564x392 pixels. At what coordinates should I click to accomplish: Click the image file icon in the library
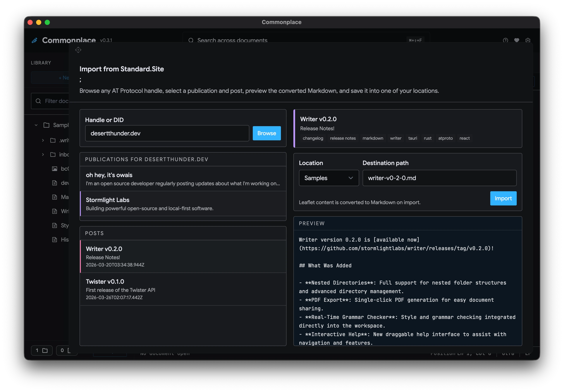(x=55, y=169)
